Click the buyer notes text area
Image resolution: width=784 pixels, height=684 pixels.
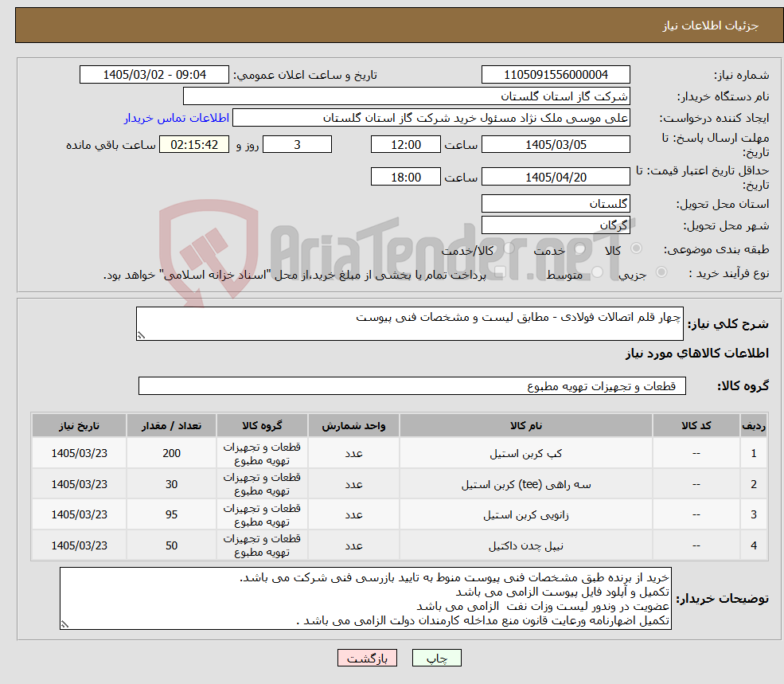tap(365, 599)
